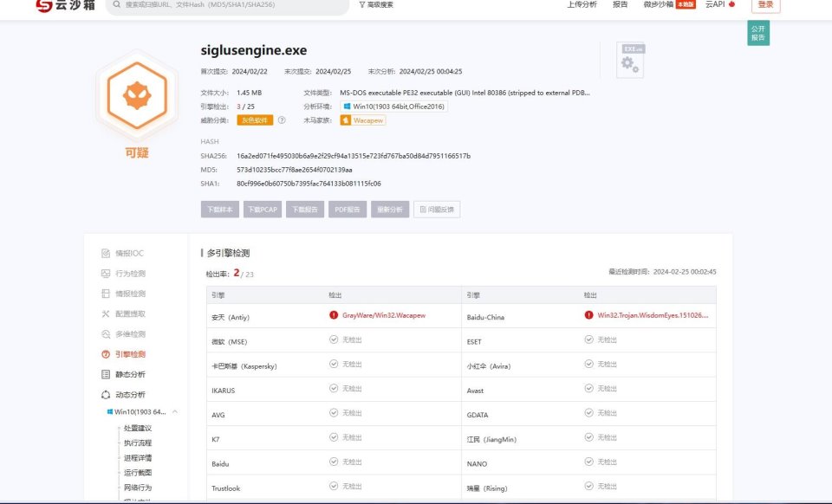This screenshot has width=832, height=504.
Task: Click the 问题反馈 button
Action: 437,210
